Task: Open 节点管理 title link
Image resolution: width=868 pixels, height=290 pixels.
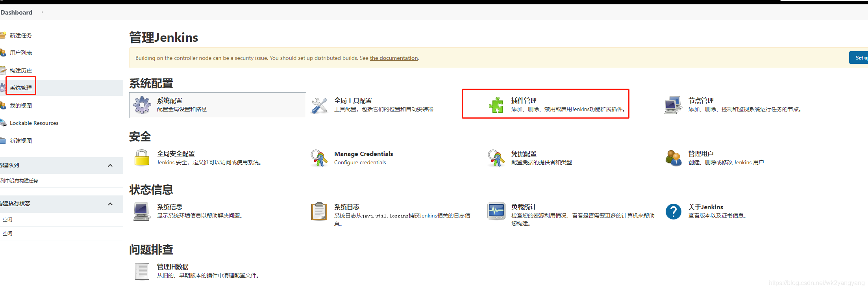Action: [x=701, y=100]
